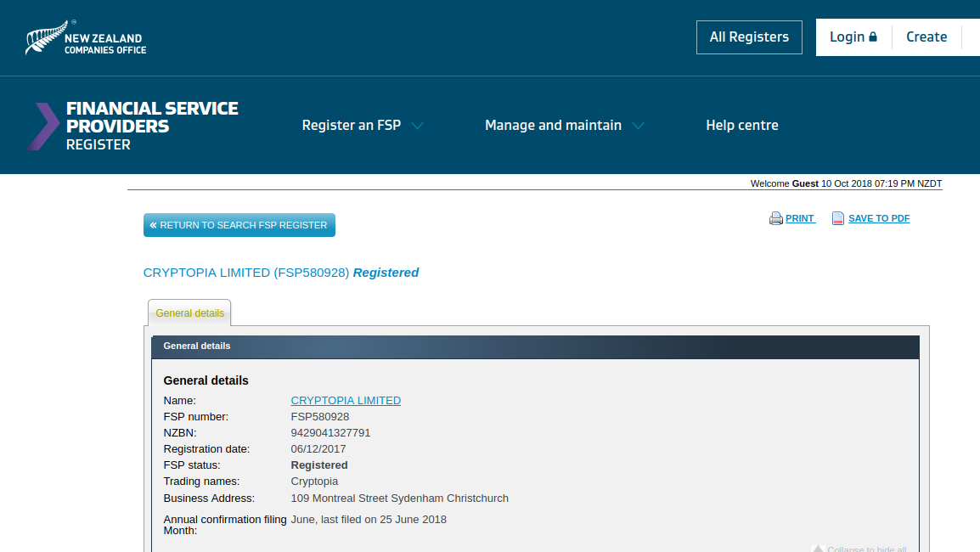
Task: Open the All Registers button
Action: pyautogui.click(x=749, y=37)
